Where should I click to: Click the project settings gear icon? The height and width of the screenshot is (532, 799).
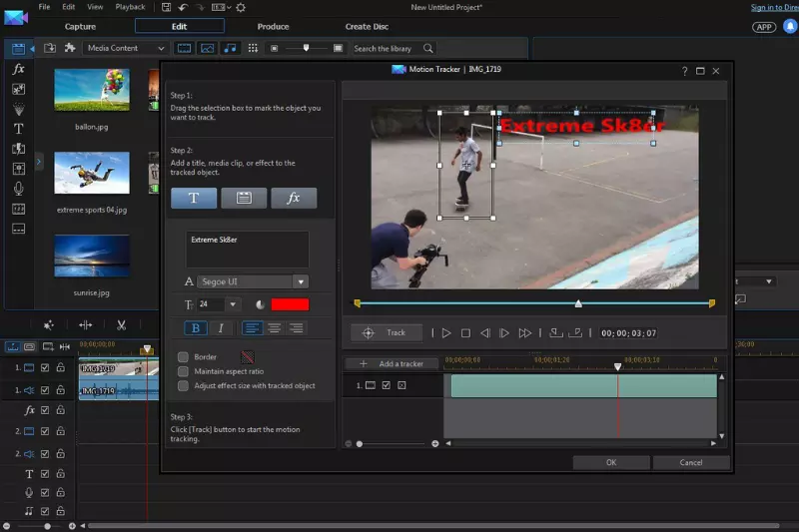[241, 7]
